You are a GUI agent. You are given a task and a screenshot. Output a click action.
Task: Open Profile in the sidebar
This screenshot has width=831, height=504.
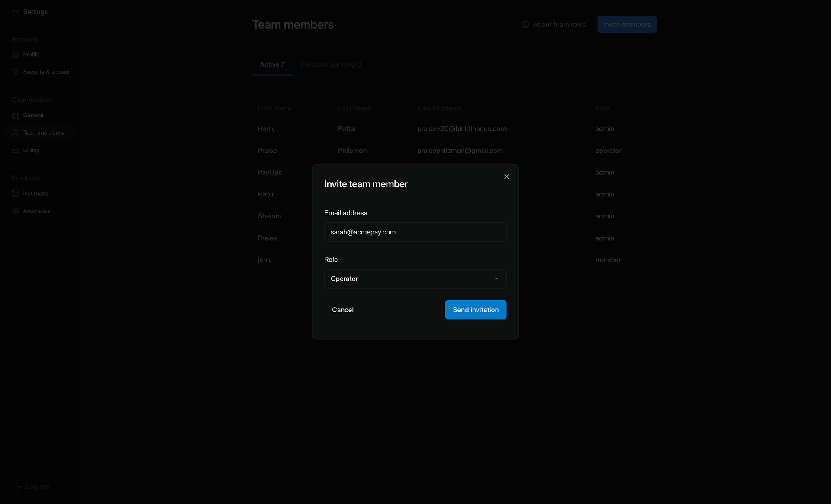[31, 55]
